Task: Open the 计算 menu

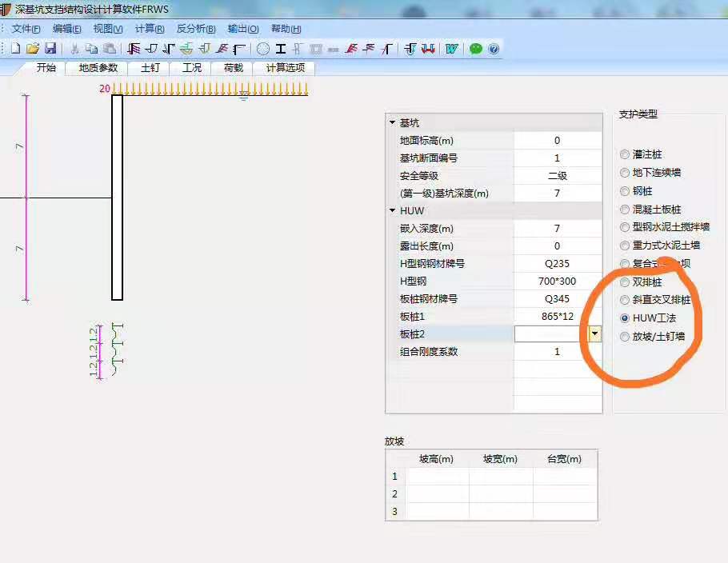Action: point(150,29)
